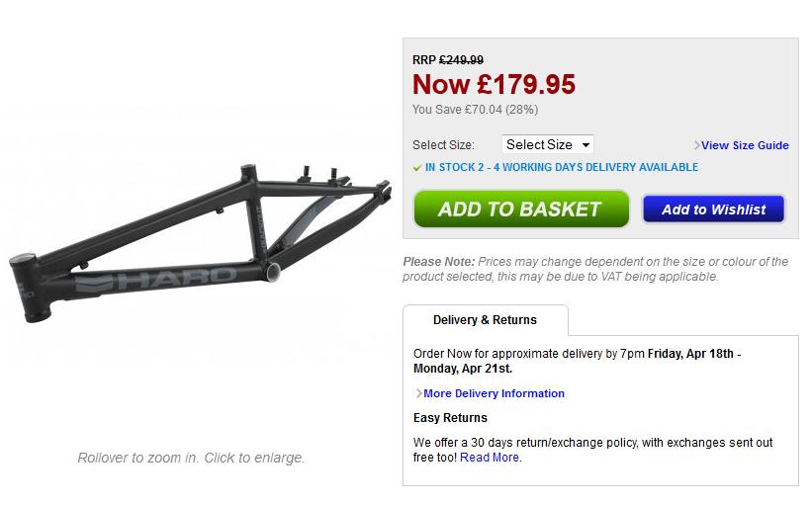Switch to the Delivery & Returns tab
The height and width of the screenshot is (505, 812).
pyautogui.click(x=485, y=320)
